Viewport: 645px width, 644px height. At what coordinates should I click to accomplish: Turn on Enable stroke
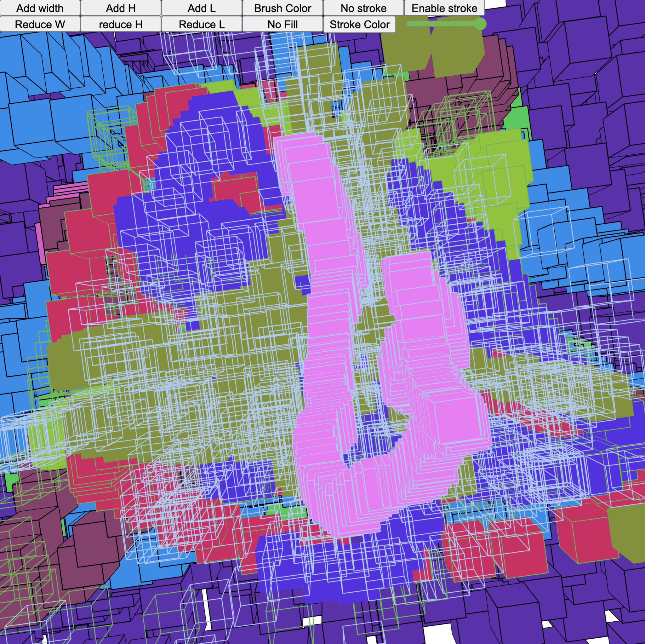pos(444,8)
